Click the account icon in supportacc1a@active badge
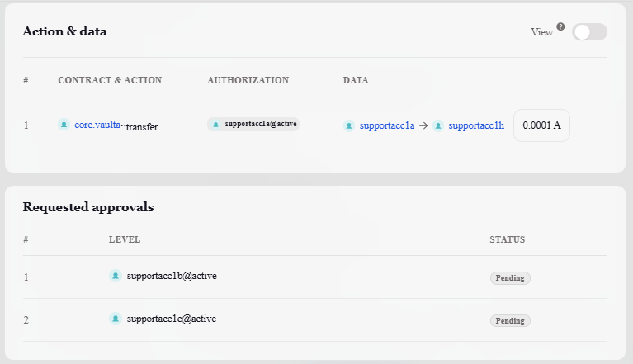The image size is (633, 364). pyautogui.click(x=216, y=125)
